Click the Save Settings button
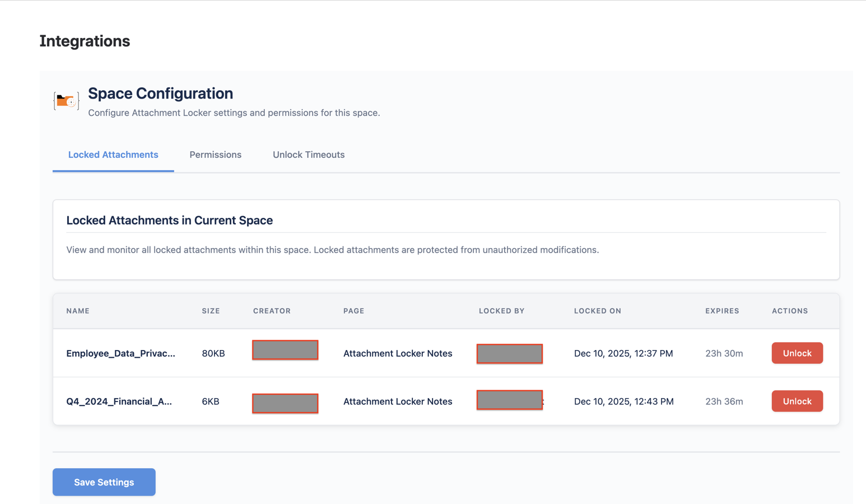 (x=104, y=482)
